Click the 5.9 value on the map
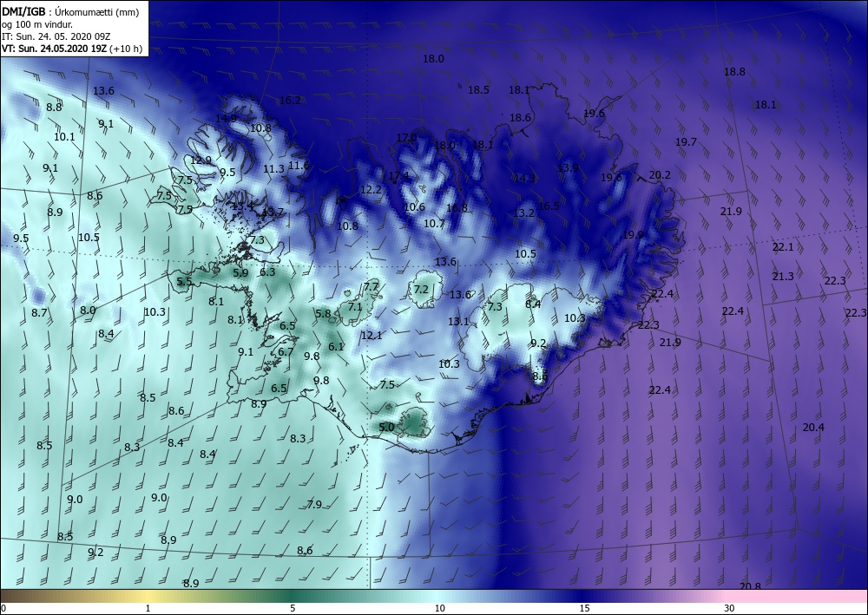 [x=240, y=272]
